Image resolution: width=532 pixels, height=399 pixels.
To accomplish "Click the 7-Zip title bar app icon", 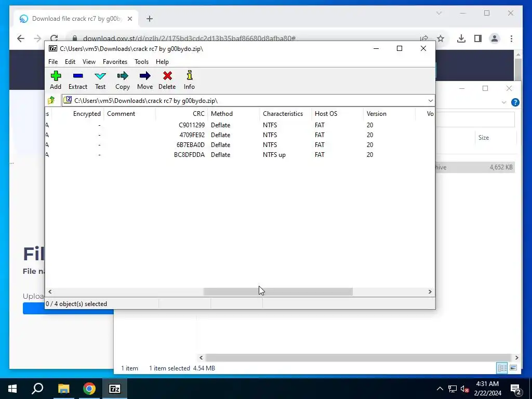I will coord(53,48).
